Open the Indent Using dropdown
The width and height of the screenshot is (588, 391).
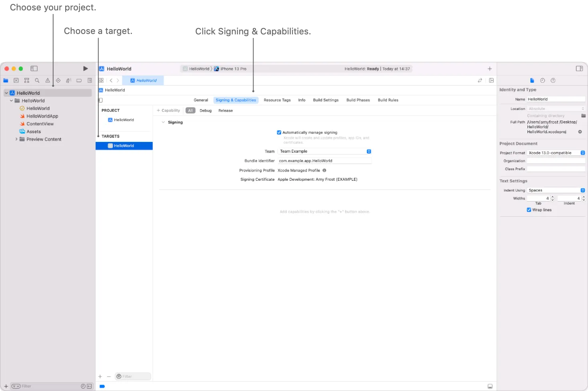pos(556,190)
